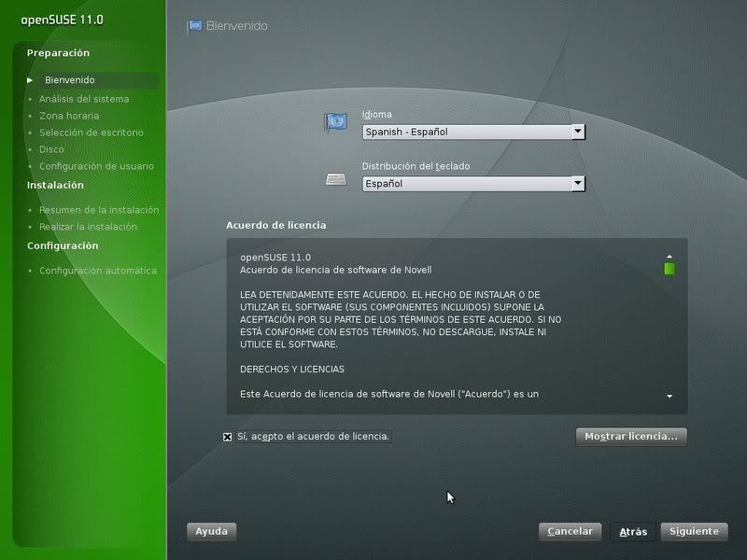Click the openSUSE 11.0 title in sidebar
Viewport: 747px width, 560px height.
(62, 20)
